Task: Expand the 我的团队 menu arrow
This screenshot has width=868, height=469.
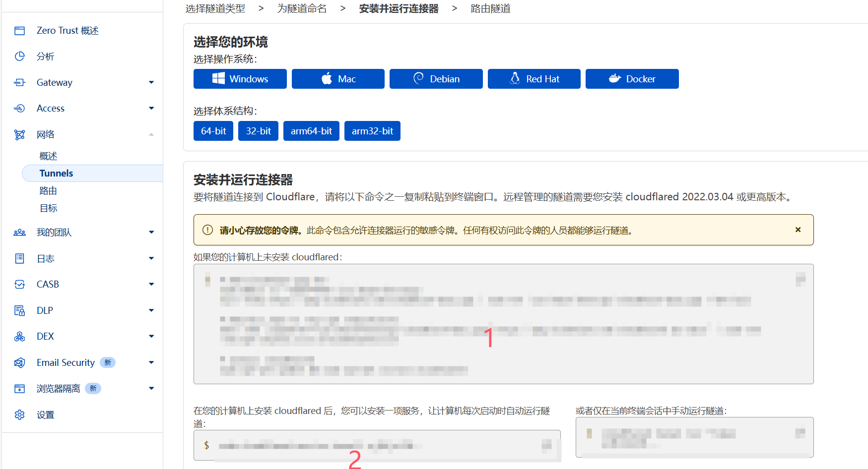Action: [151, 232]
